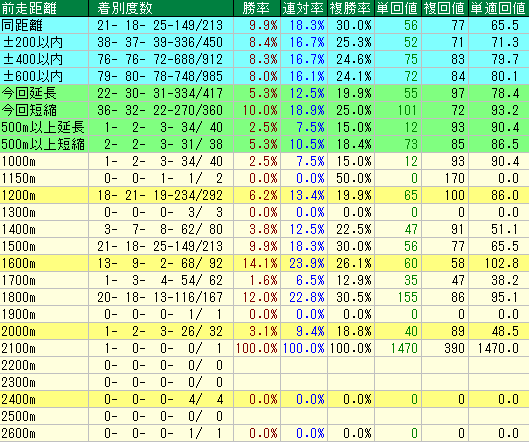This screenshot has width=529, height=442.
Task: Select the 勝率 column header
Action: tap(257, 8)
